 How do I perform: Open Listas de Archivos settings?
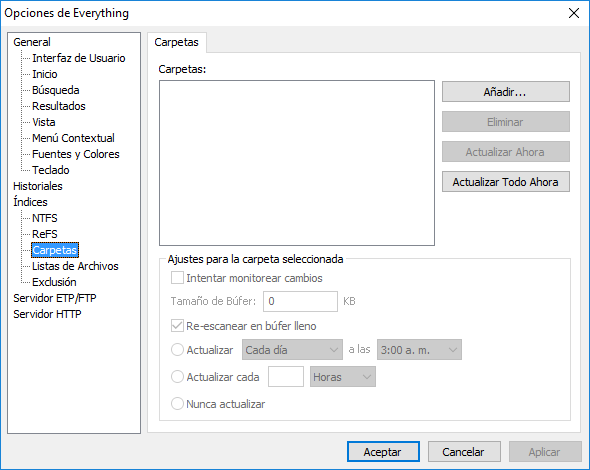[75, 266]
